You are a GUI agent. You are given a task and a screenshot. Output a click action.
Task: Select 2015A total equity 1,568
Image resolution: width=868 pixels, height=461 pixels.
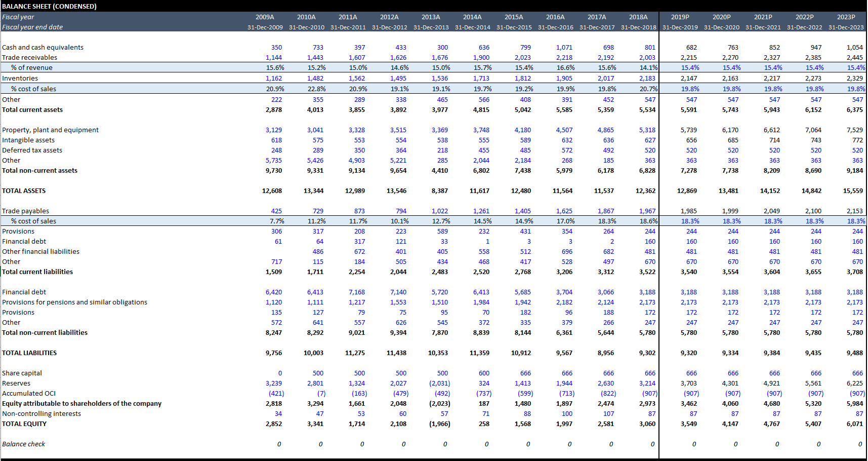[x=523, y=424]
